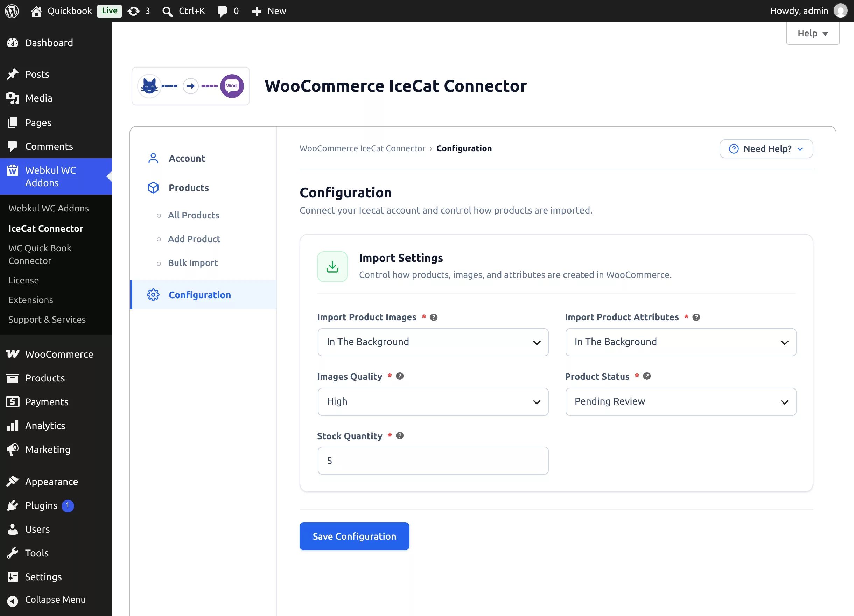854x616 pixels.
Task: Click the Marketing megaphone icon
Action: pyautogui.click(x=13, y=449)
